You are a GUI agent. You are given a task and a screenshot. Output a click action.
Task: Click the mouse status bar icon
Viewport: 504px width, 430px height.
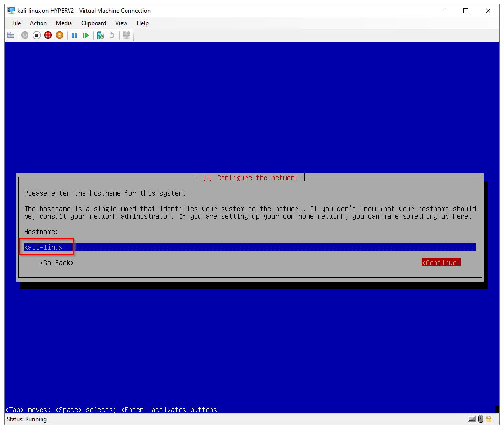click(x=480, y=419)
